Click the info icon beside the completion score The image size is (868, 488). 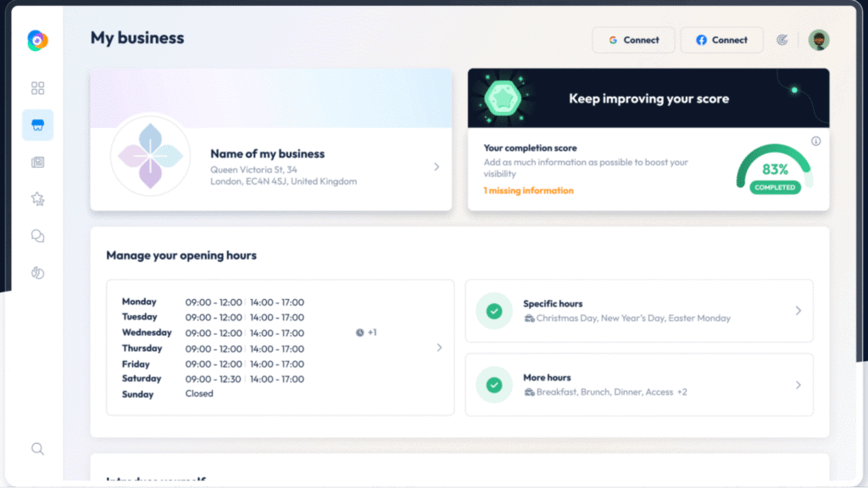pyautogui.click(x=815, y=141)
